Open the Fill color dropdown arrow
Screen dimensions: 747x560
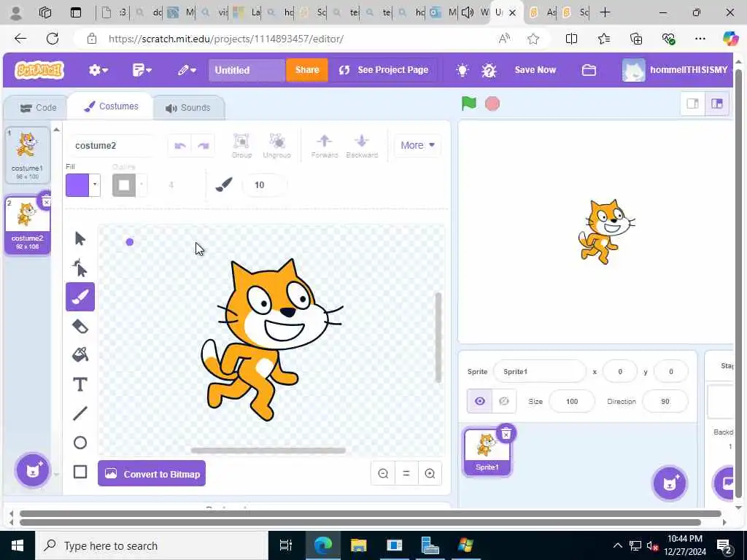[x=95, y=184]
